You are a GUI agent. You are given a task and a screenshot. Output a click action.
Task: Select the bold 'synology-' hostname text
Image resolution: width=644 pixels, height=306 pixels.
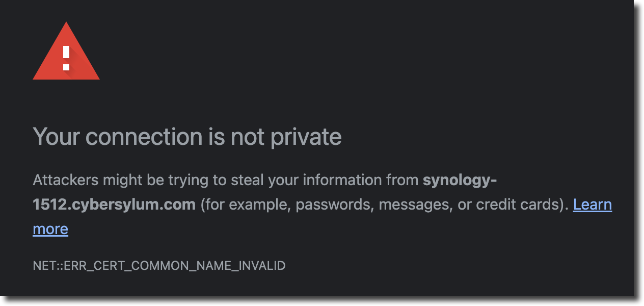coord(460,180)
